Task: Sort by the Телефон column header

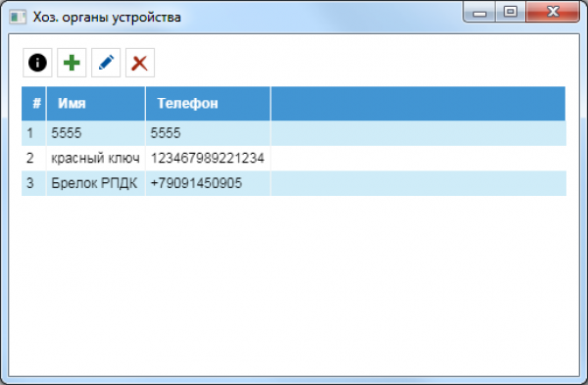Action: 208,104
